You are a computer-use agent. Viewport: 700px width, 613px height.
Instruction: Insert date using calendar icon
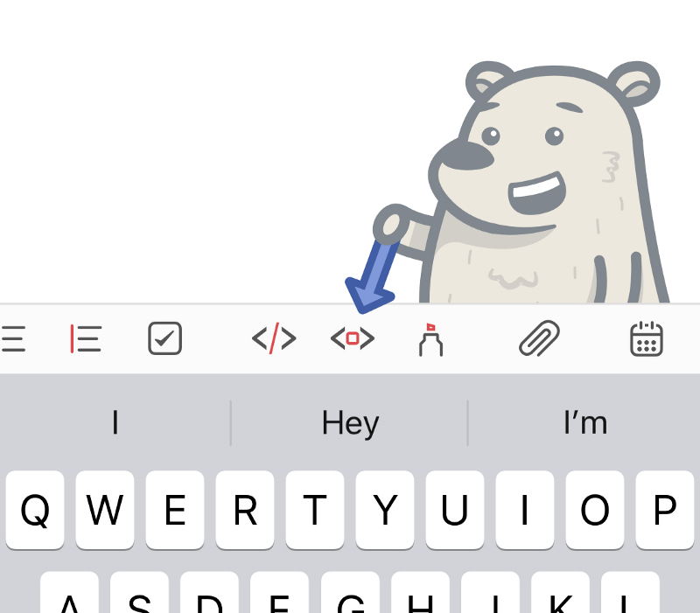(x=647, y=338)
